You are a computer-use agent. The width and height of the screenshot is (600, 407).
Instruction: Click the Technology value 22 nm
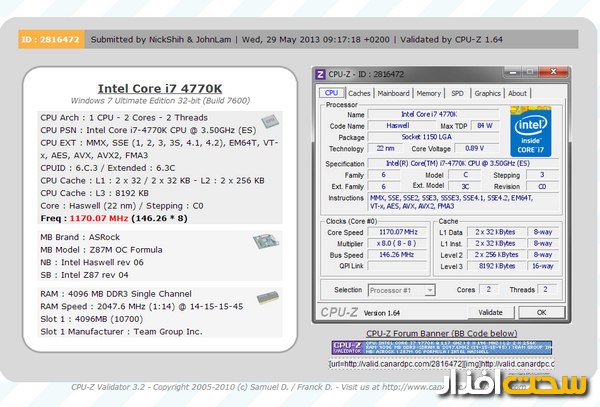pos(385,148)
